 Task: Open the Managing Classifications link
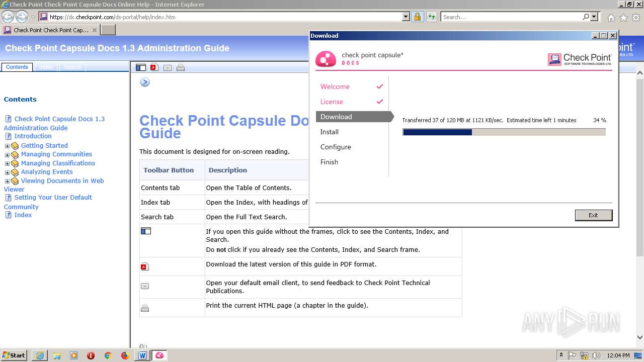[58, 163]
